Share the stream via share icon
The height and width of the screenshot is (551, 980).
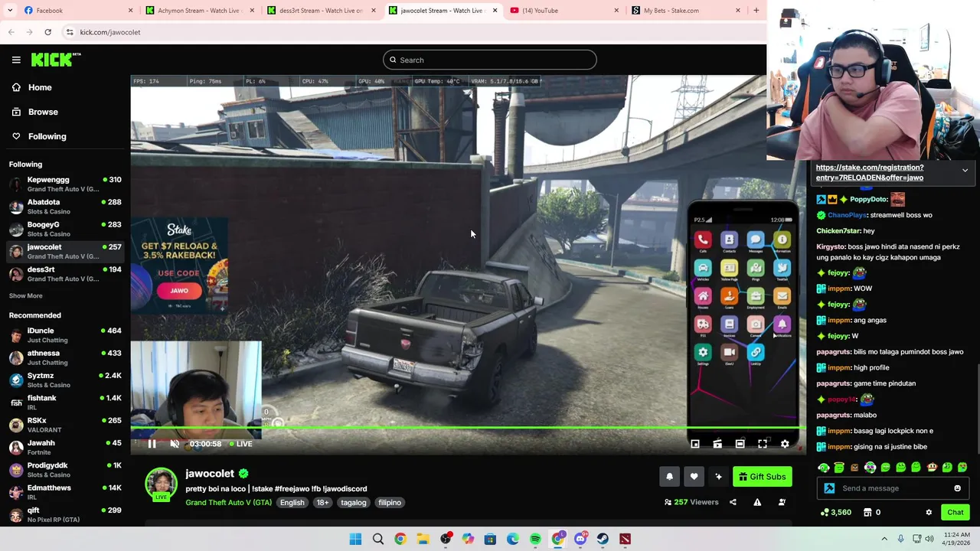(733, 502)
